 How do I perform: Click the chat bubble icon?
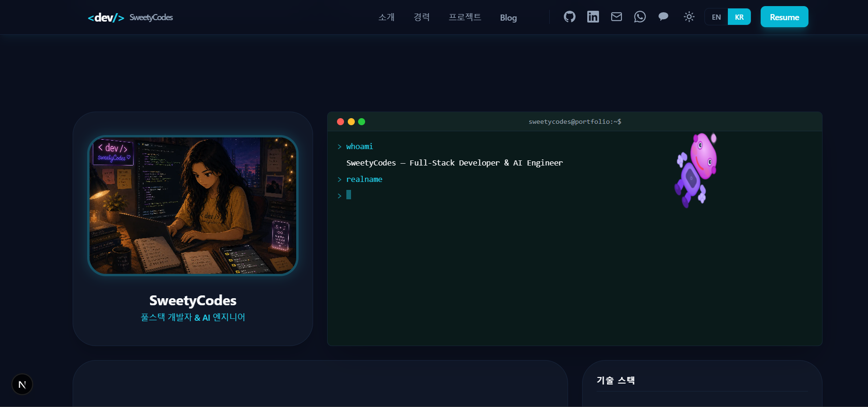click(x=663, y=17)
